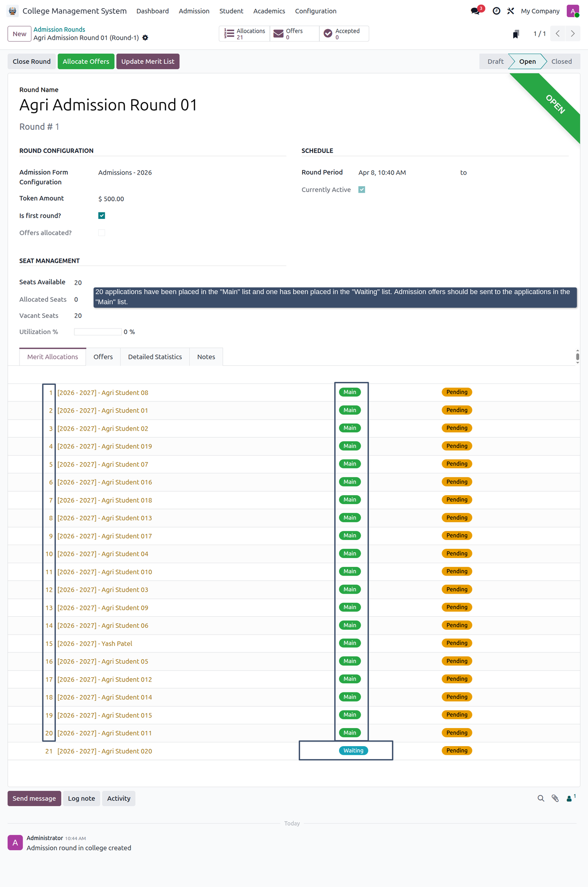Click the Utilization % progress bar
Image resolution: width=588 pixels, height=887 pixels.
click(x=98, y=332)
